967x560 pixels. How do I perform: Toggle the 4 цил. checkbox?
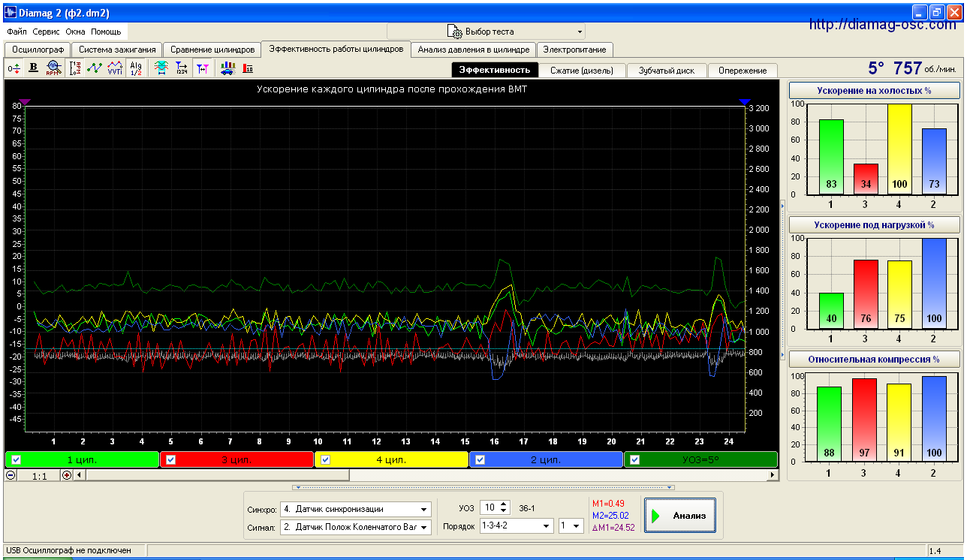(x=326, y=459)
